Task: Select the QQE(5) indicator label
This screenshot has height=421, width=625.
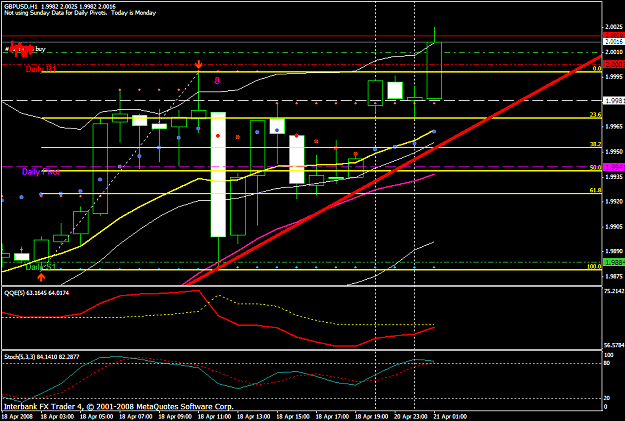Action: tap(36, 293)
